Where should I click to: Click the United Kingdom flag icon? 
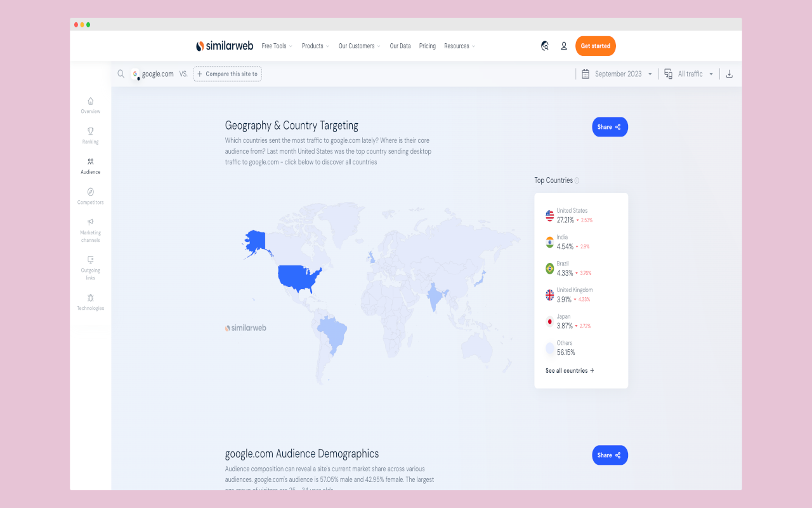[x=549, y=295]
